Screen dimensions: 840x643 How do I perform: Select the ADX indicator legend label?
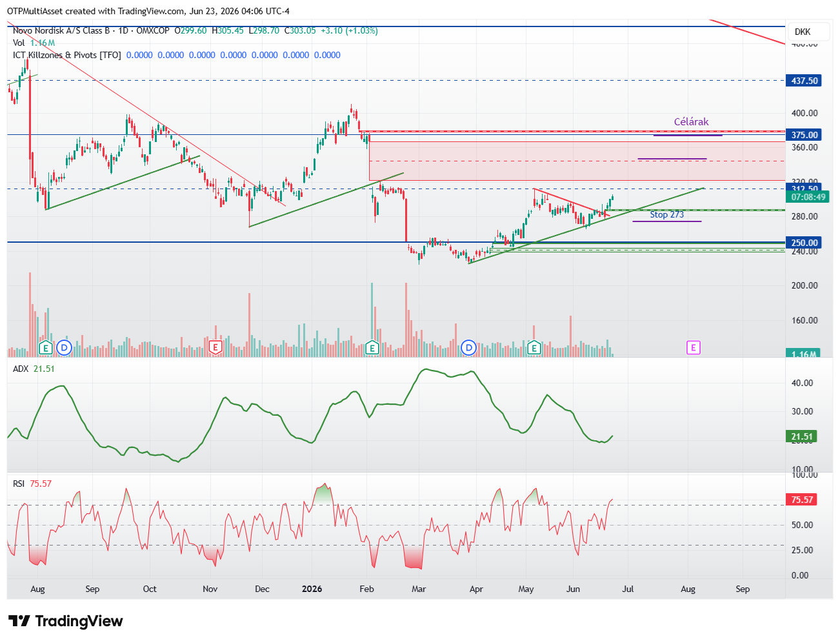(x=21, y=369)
